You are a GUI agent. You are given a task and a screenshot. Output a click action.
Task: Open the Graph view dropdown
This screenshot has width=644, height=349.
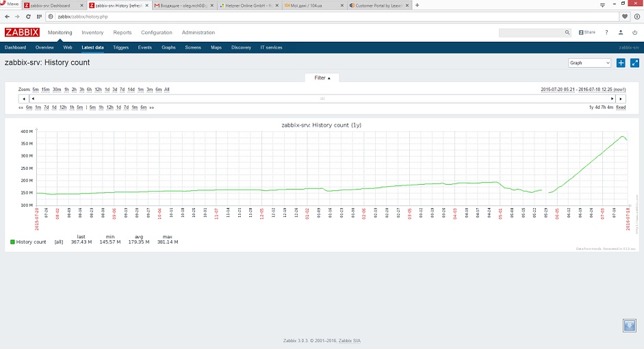pos(589,63)
